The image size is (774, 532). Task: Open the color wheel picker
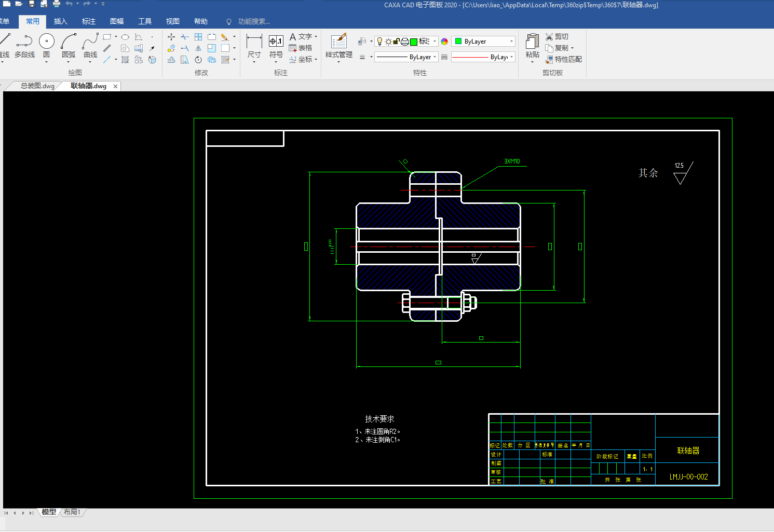point(444,42)
